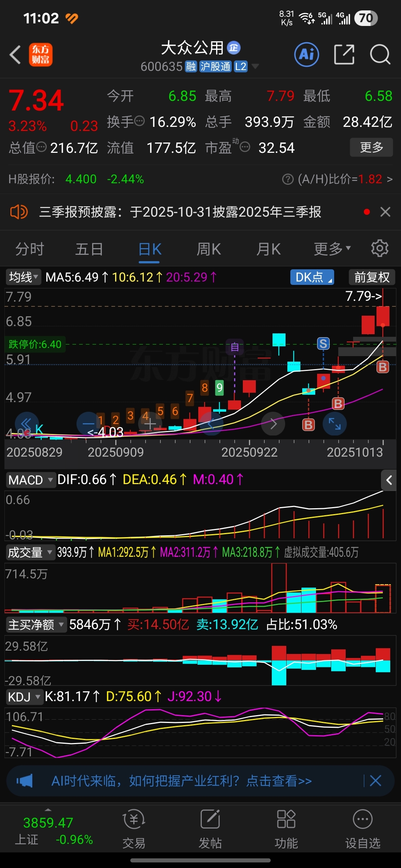Tap the question mark help icon near A/H比价
This screenshot has height=868, width=401.
pyautogui.click(x=288, y=180)
